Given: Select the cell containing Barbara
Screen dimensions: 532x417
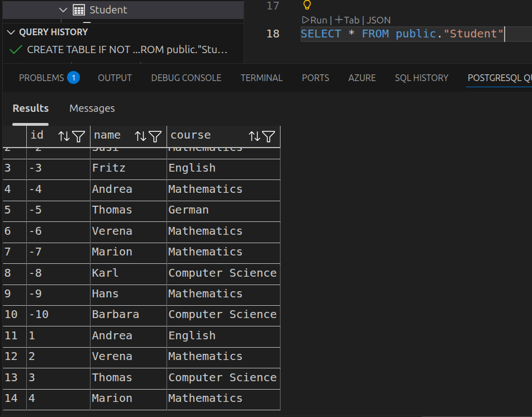Looking at the screenshot, I should 116,315.
